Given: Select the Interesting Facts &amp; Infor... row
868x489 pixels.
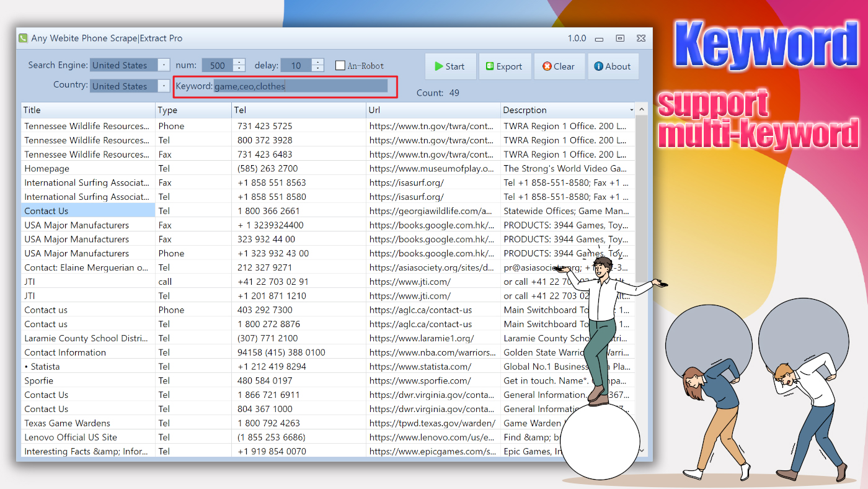Looking at the screenshot, I should tap(88, 451).
